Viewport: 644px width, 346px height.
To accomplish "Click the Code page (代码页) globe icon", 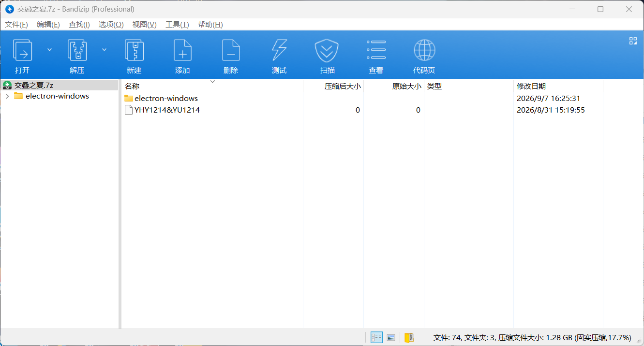I will (x=424, y=50).
